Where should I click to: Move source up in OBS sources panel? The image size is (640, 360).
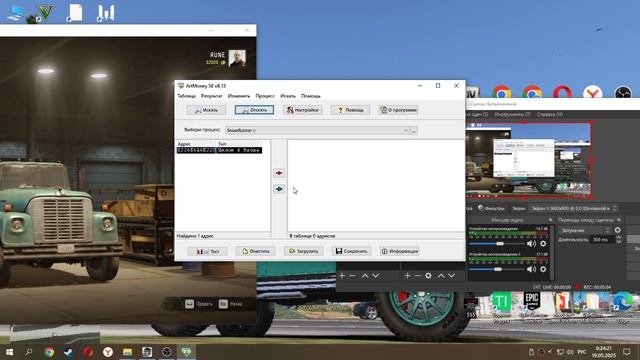point(441,276)
